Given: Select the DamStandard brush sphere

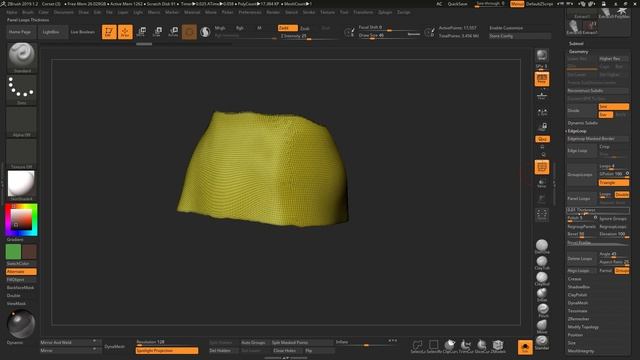Looking at the screenshot, I should click(542, 246).
